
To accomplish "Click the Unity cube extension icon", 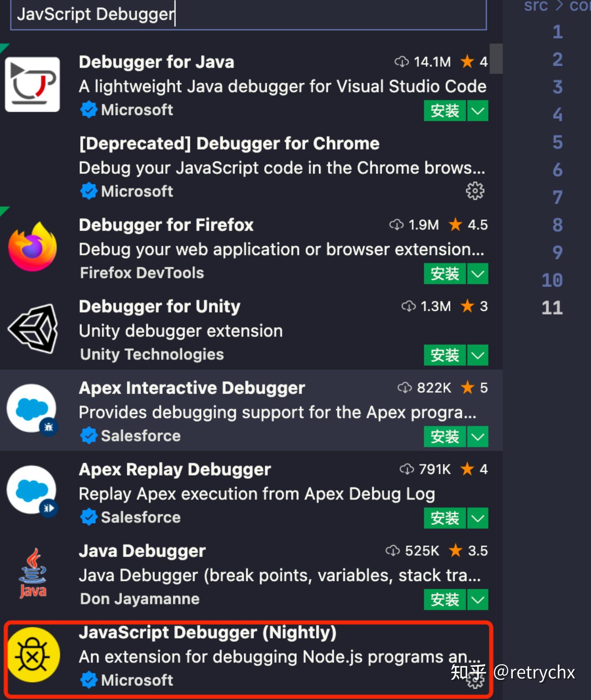I will 32,328.
